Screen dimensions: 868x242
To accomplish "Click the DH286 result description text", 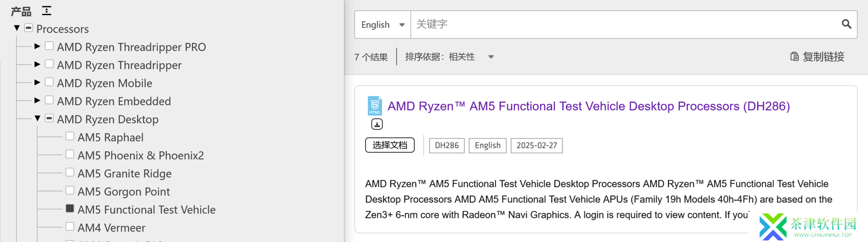I will click(599, 199).
